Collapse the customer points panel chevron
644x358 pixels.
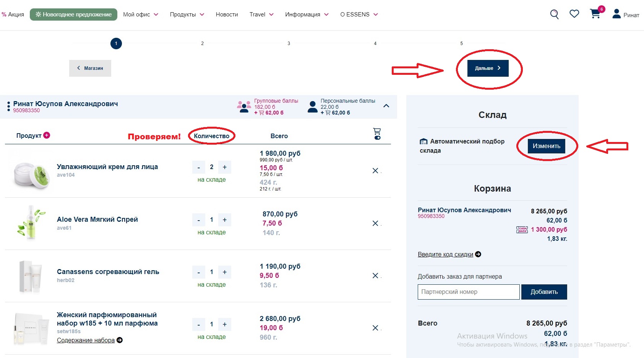386,106
